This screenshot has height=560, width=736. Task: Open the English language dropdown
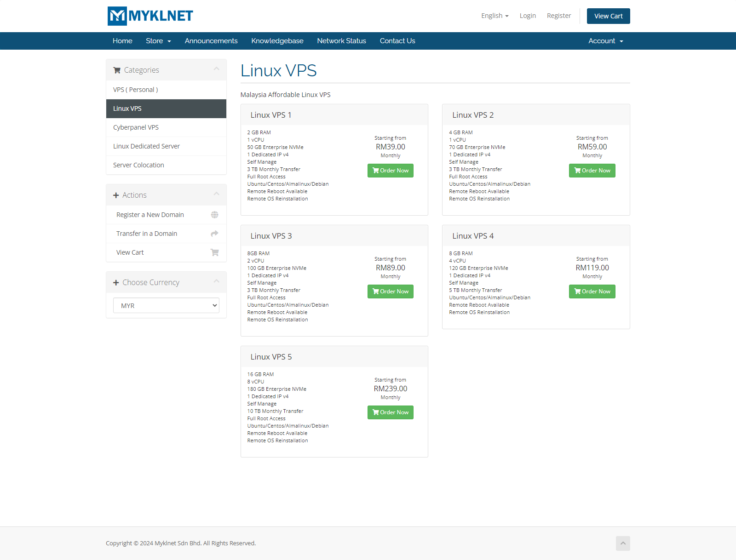point(495,16)
